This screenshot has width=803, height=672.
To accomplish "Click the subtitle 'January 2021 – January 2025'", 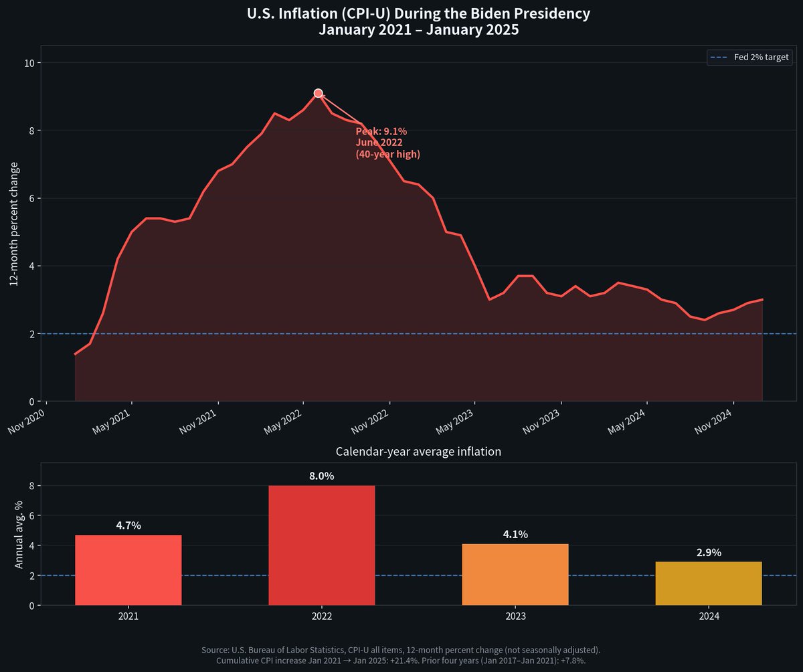I will [418, 30].
